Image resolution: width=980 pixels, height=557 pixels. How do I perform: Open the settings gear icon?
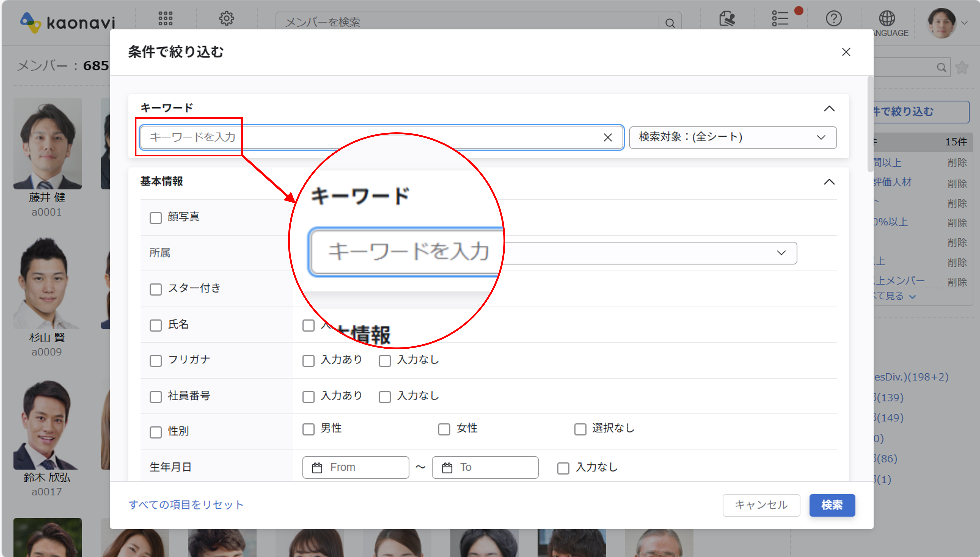click(x=227, y=18)
